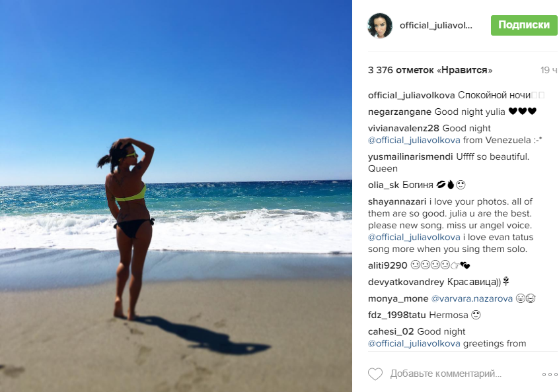Click the Добавьте комментарий input field
559x392 pixels.
coord(445,374)
